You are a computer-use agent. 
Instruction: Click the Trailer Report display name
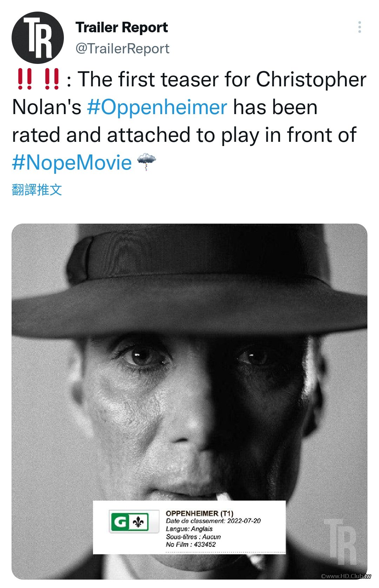121,27
